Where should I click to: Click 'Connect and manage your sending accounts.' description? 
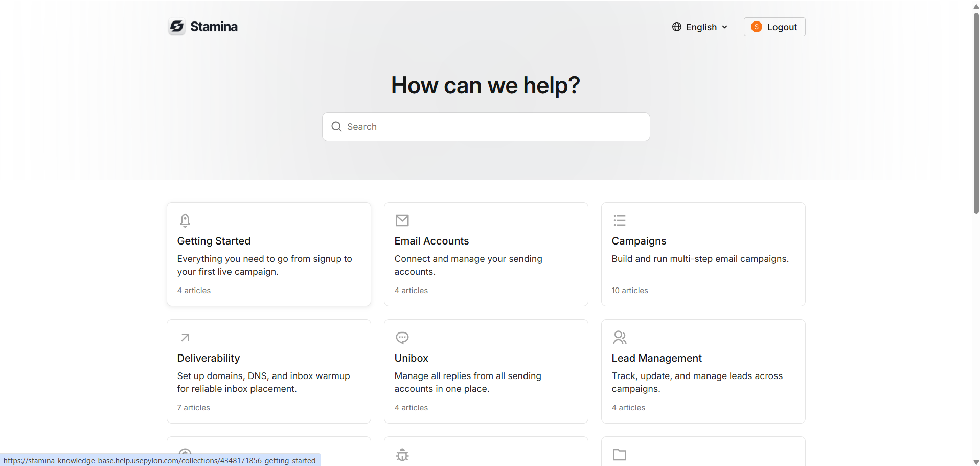468,265
